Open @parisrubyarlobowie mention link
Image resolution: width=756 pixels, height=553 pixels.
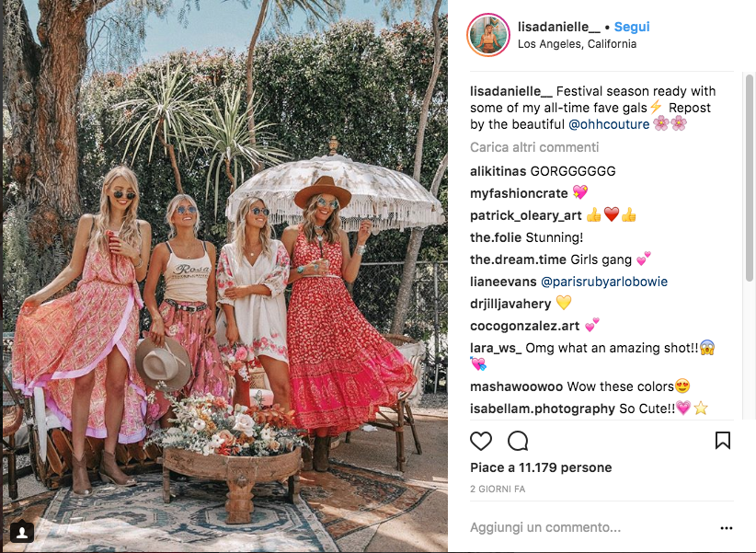604,282
